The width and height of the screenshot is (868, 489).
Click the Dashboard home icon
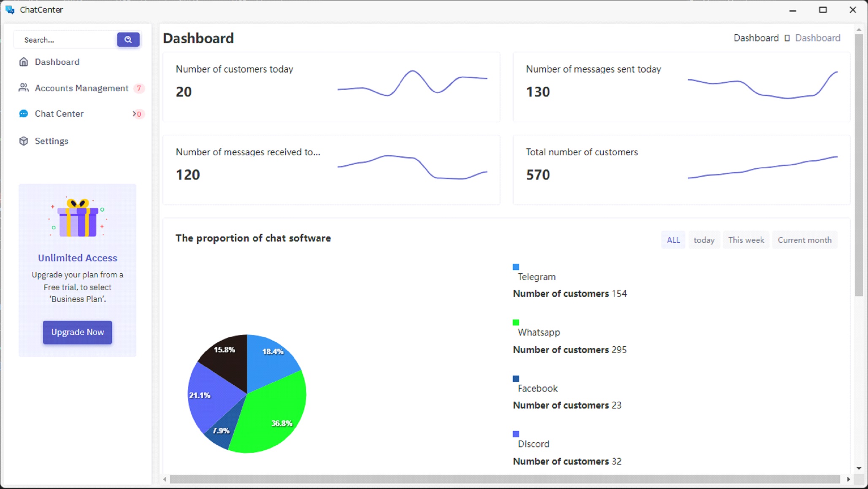pos(24,62)
